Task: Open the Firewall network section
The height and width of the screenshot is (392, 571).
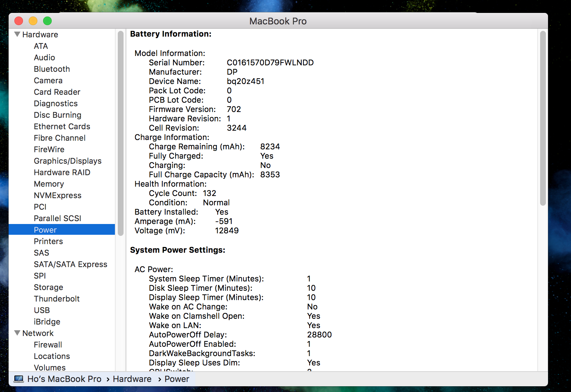Action: (x=48, y=345)
